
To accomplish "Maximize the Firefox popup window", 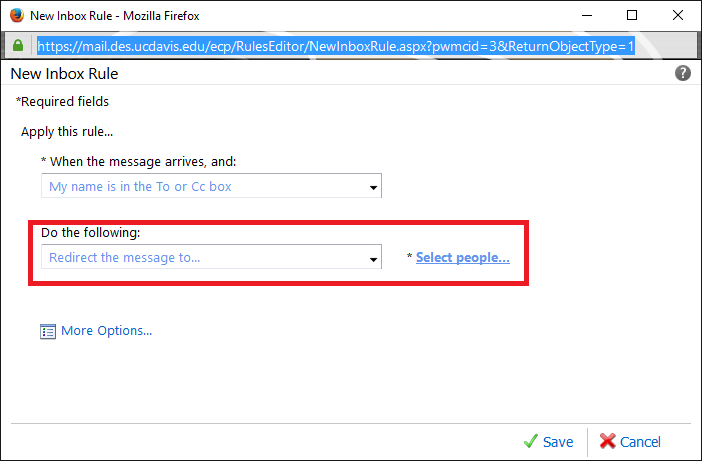I will (x=632, y=15).
